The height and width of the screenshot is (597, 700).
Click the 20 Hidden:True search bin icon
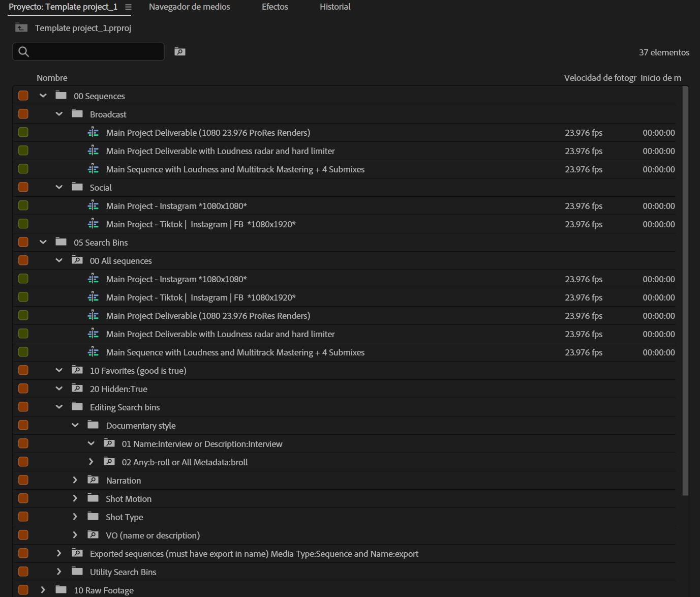tap(77, 388)
